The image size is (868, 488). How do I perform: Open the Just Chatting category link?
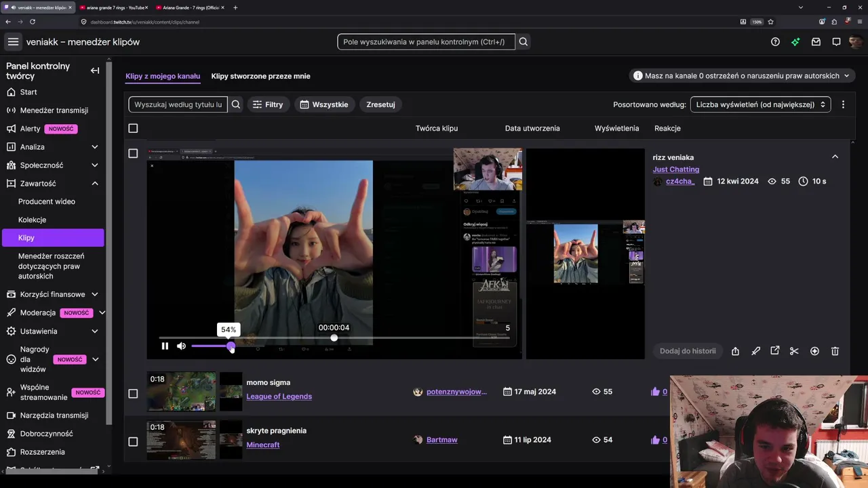676,169
